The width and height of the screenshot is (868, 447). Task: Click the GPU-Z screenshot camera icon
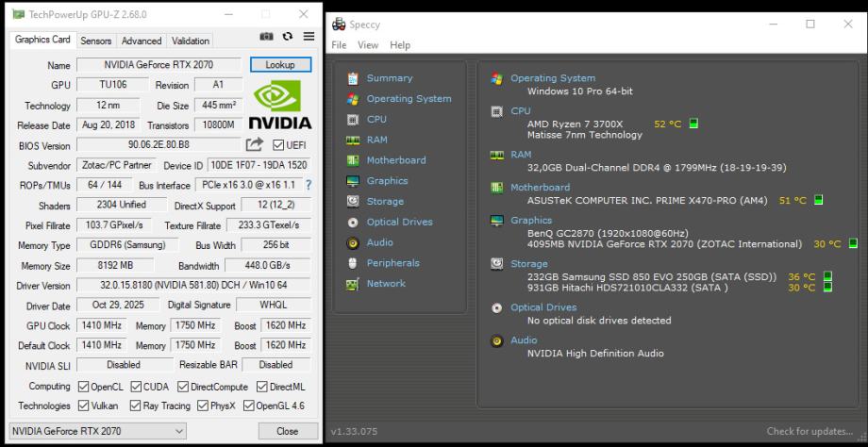coord(266,38)
